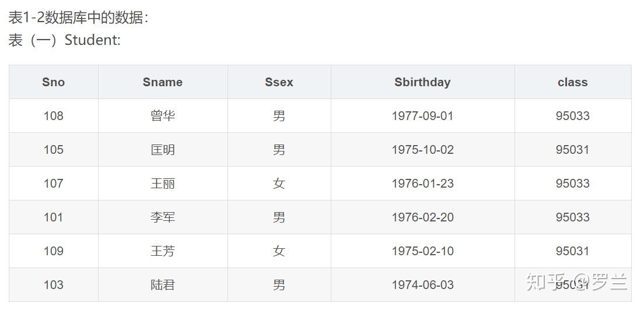The height and width of the screenshot is (310, 644).
Task: Select the name cell 王芳
Action: click(163, 251)
